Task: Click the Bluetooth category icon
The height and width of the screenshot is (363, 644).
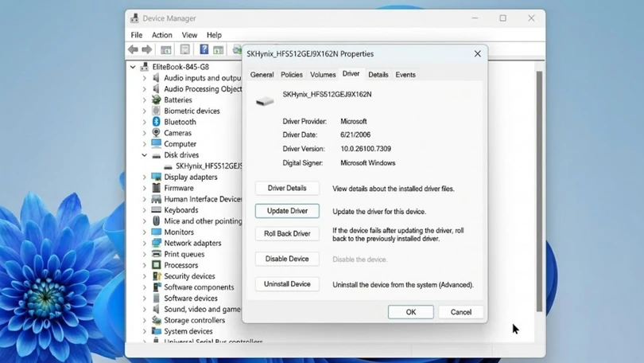Action: pyautogui.click(x=156, y=122)
